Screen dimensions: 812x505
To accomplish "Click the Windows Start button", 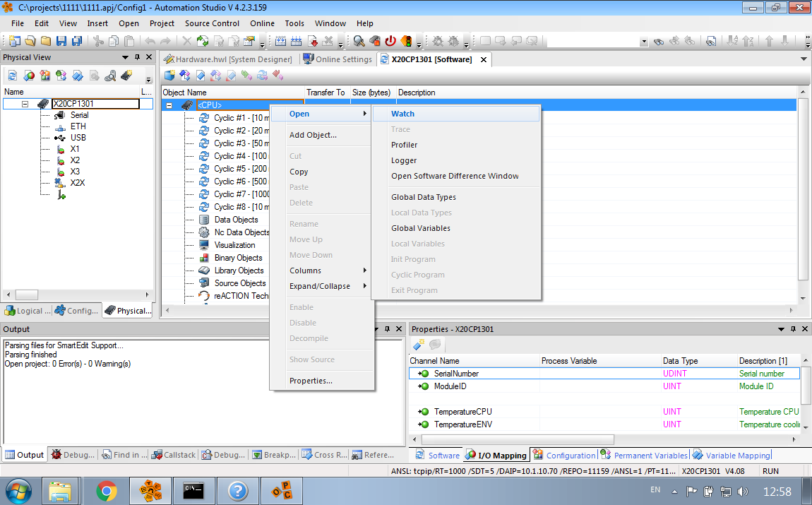I will [x=18, y=491].
